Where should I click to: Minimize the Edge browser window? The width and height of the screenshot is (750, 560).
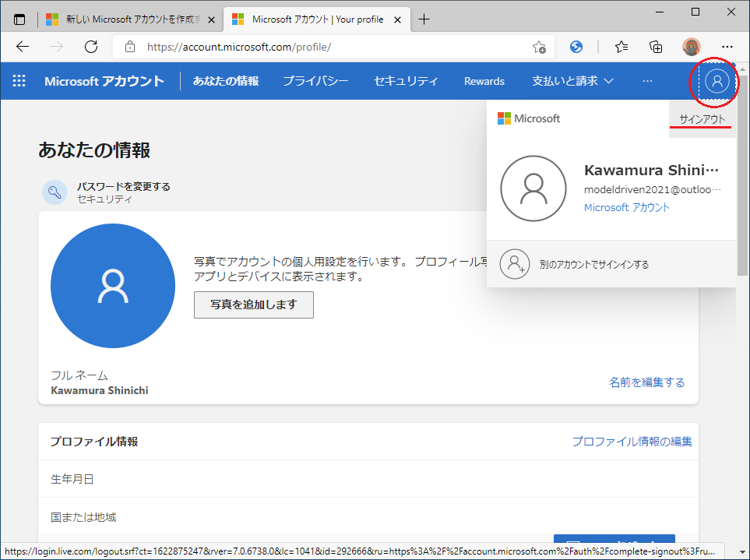[660, 12]
